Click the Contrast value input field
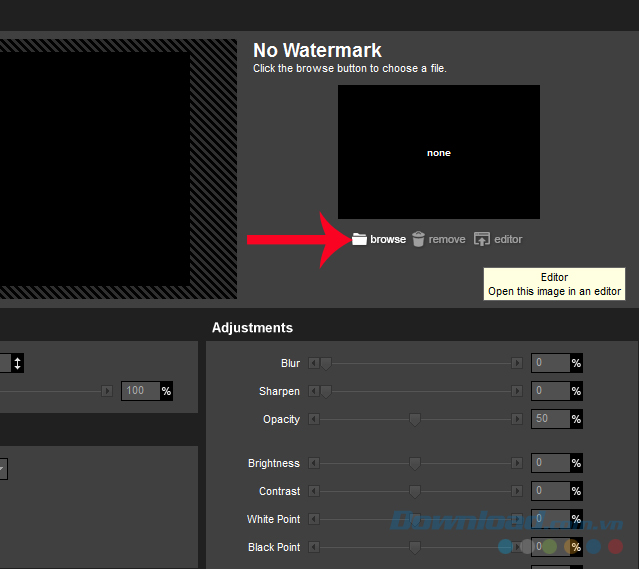The image size is (639, 569). click(x=549, y=491)
